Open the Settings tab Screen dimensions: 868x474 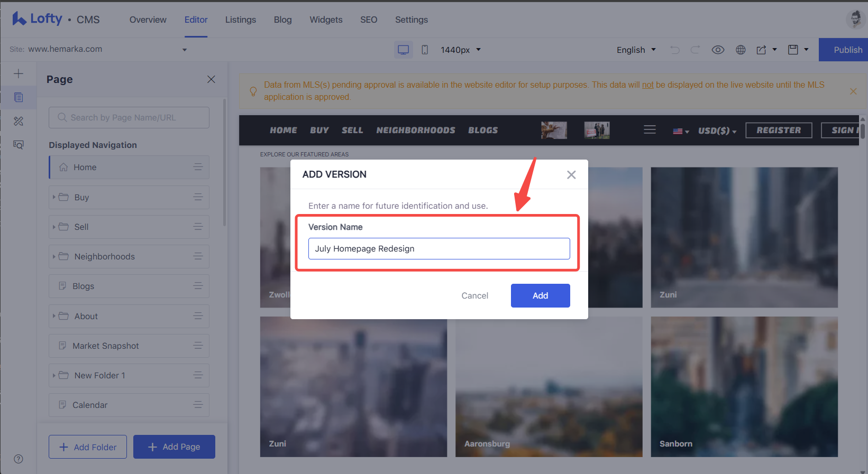click(412, 20)
